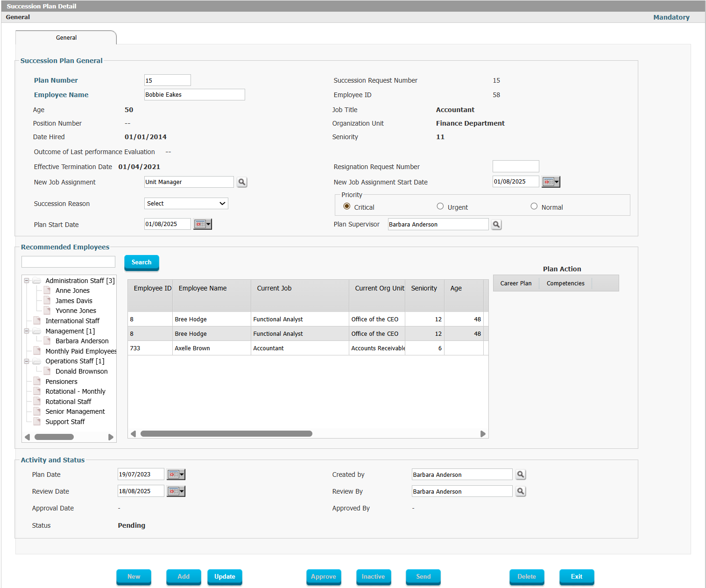Click the Yvonne Jones document icon

pyautogui.click(x=47, y=311)
